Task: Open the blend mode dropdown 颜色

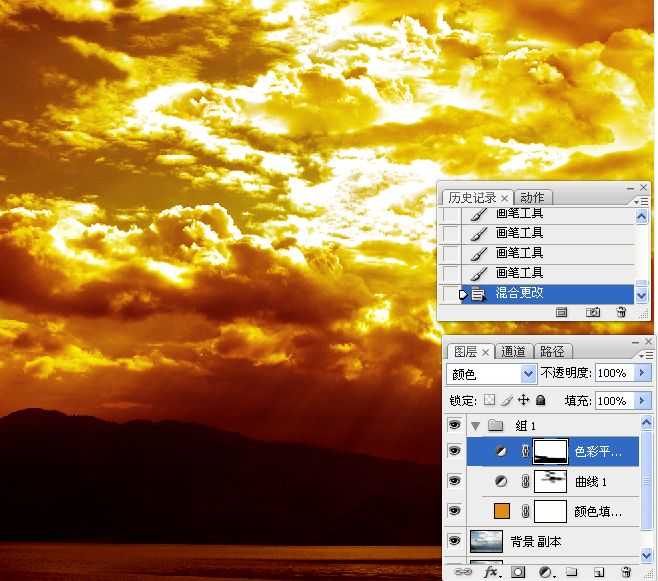Action: pyautogui.click(x=491, y=373)
